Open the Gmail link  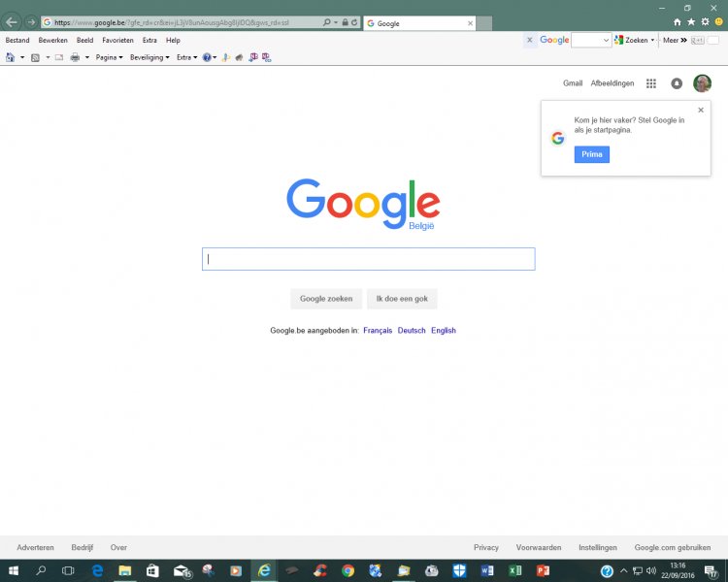[573, 83]
